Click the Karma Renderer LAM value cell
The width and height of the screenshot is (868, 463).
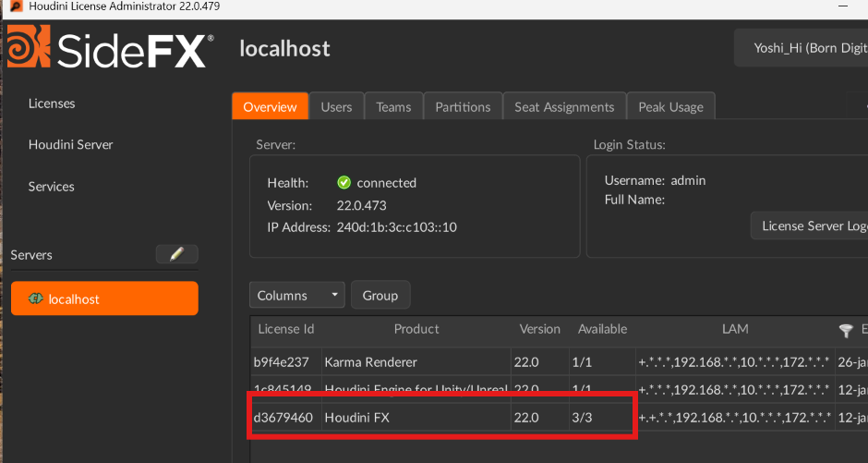pyautogui.click(x=735, y=362)
